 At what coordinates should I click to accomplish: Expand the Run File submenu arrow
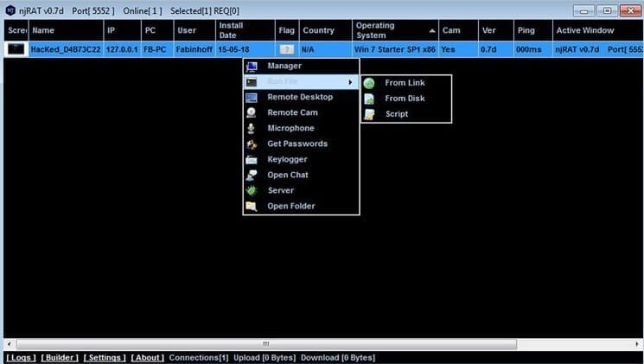350,82
